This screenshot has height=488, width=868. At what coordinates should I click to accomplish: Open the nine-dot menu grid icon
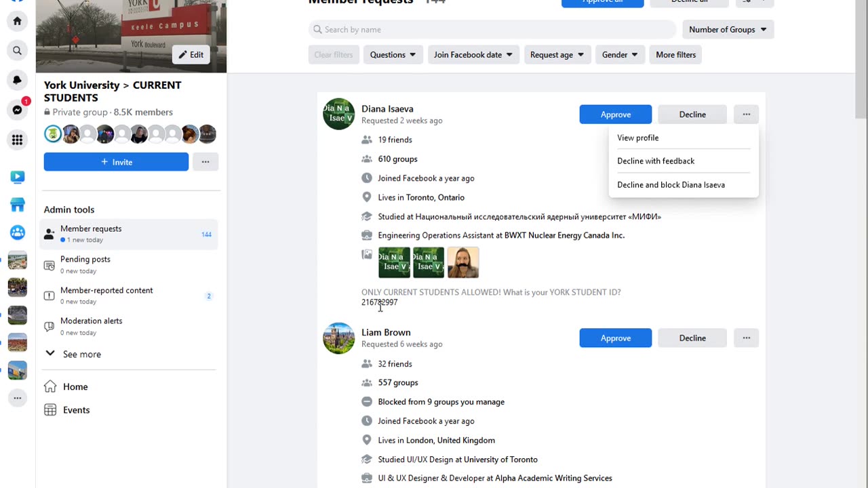click(18, 140)
